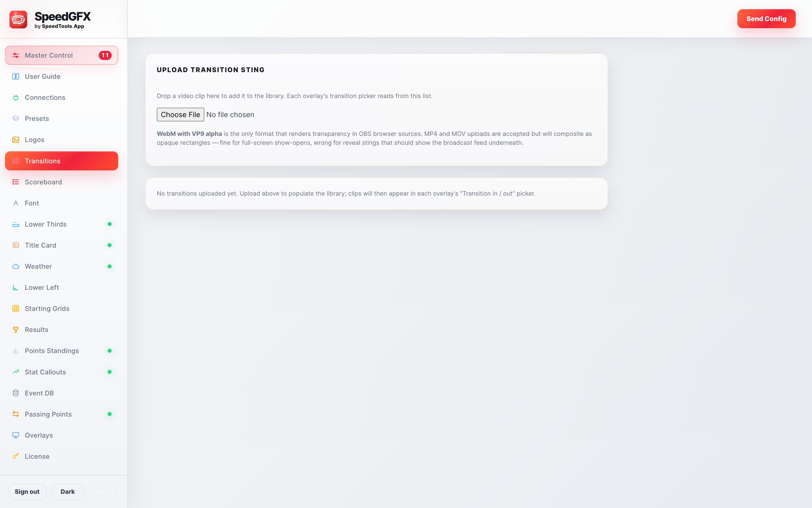Click the Points Standings bar chart icon

(16, 351)
